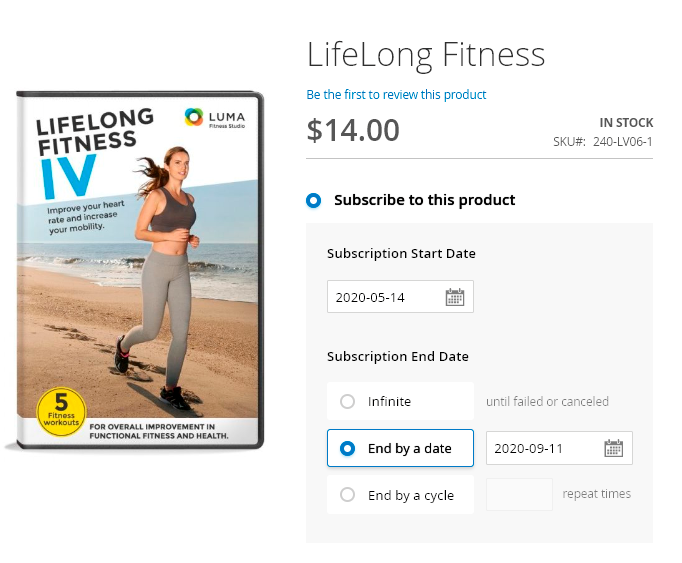The width and height of the screenshot is (682, 563).
Task: Focus the end date field showing 2020-09-11
Action: [543, 448]
